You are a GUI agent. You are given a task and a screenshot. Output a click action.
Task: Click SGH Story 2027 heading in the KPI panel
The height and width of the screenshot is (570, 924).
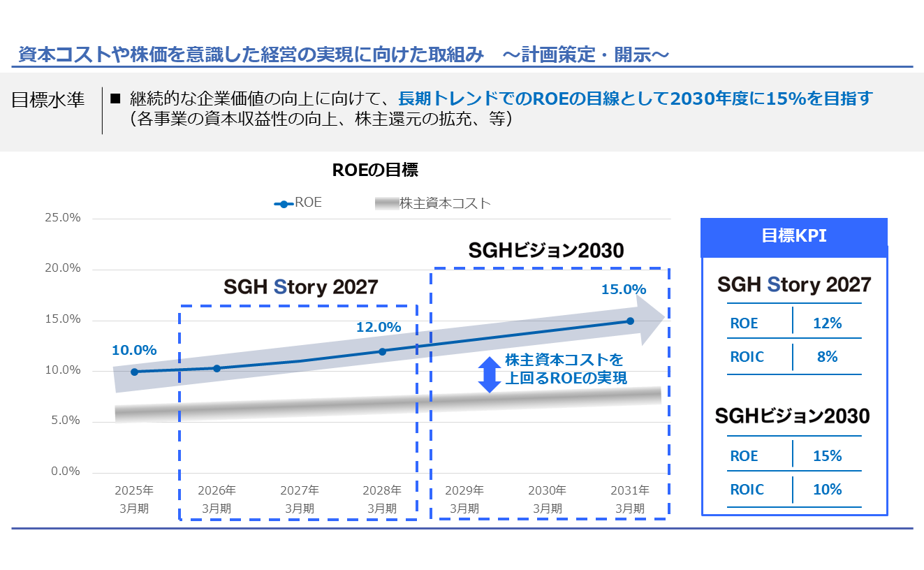point(794,284)
